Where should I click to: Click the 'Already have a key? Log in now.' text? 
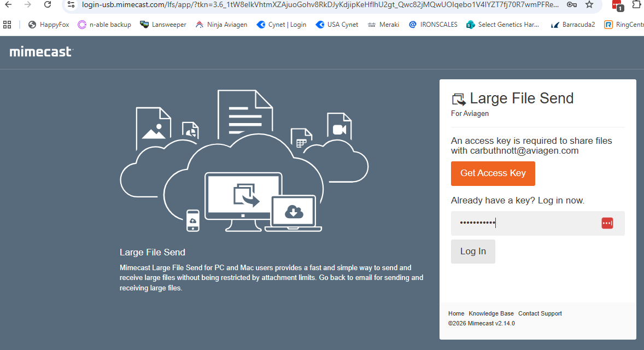(518, 201)
